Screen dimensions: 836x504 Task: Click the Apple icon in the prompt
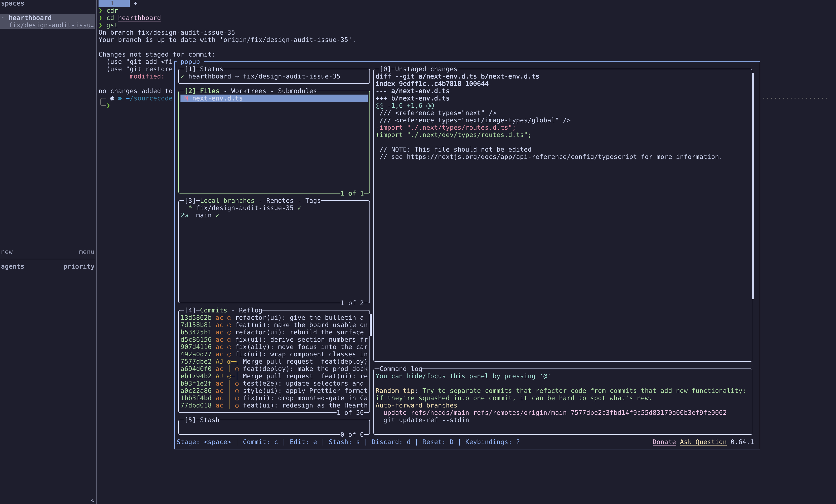point(112,98)
